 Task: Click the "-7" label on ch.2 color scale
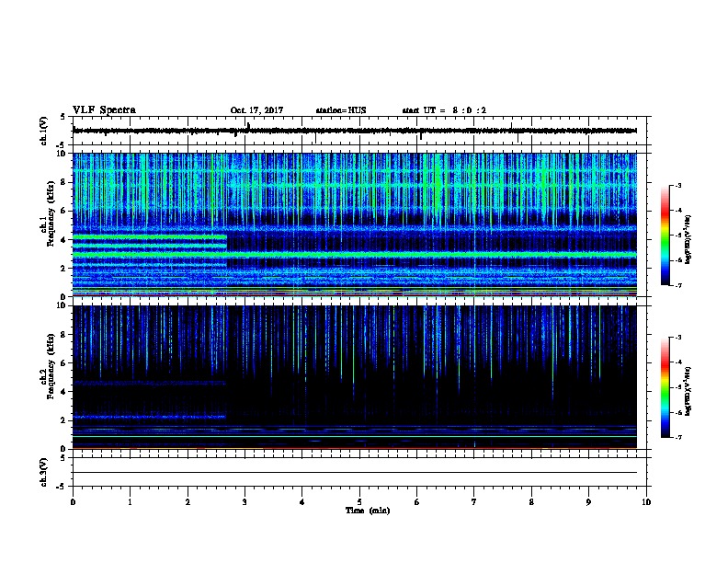(x=677, y=437)
